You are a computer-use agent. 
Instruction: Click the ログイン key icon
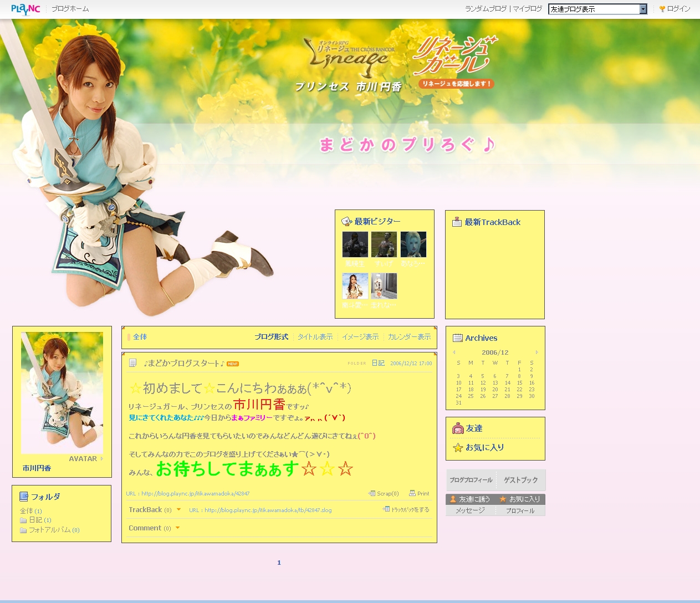tap(662, 9)
